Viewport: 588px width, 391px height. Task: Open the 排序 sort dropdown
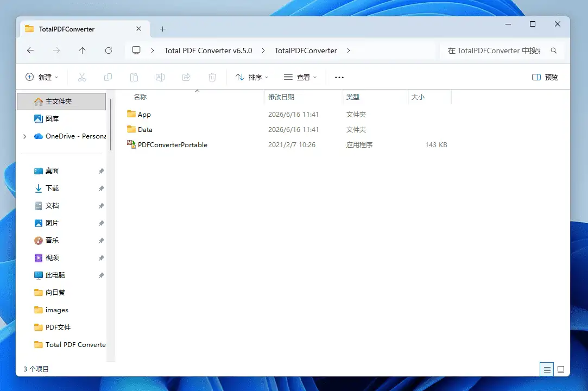point(251,77)
